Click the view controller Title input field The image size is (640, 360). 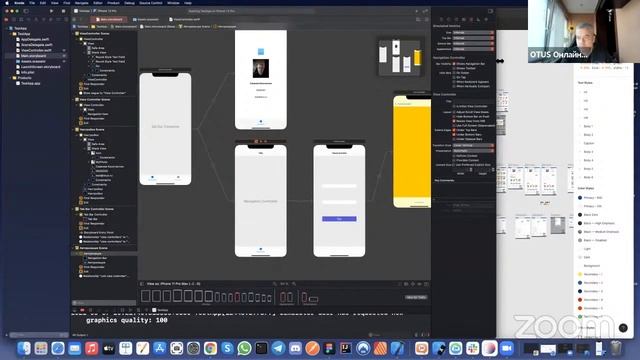473,101
